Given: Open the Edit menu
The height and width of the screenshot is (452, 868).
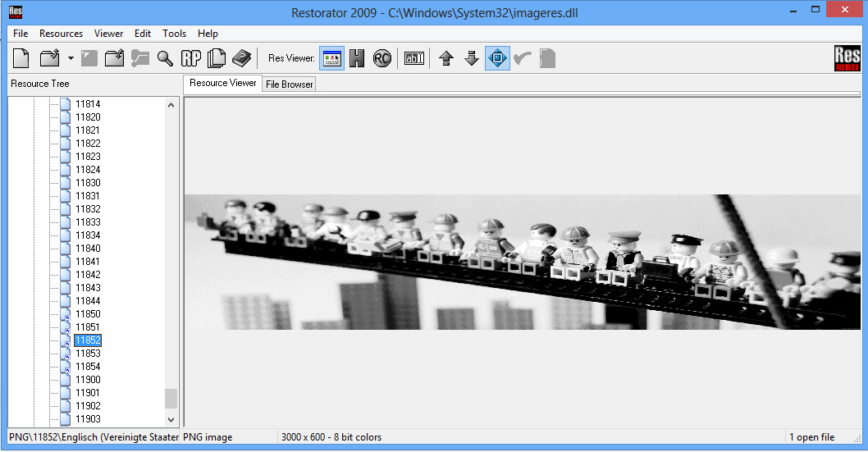Looking at the screenshot, I should [x=142, y=33].
